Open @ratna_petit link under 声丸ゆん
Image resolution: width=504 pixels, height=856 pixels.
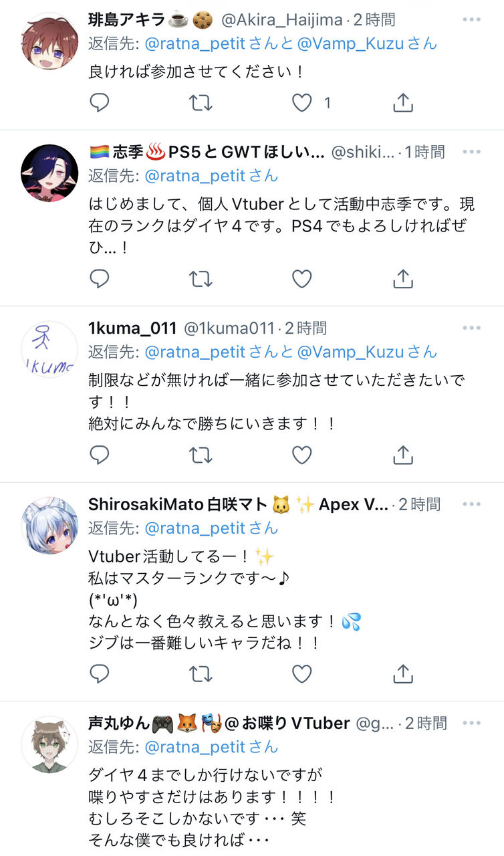(x=195, y=747)
